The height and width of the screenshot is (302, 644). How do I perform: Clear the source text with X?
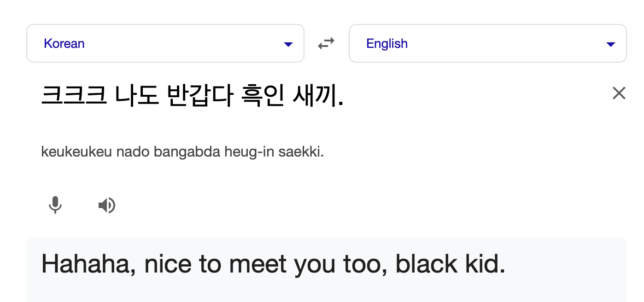coord(619,93)
